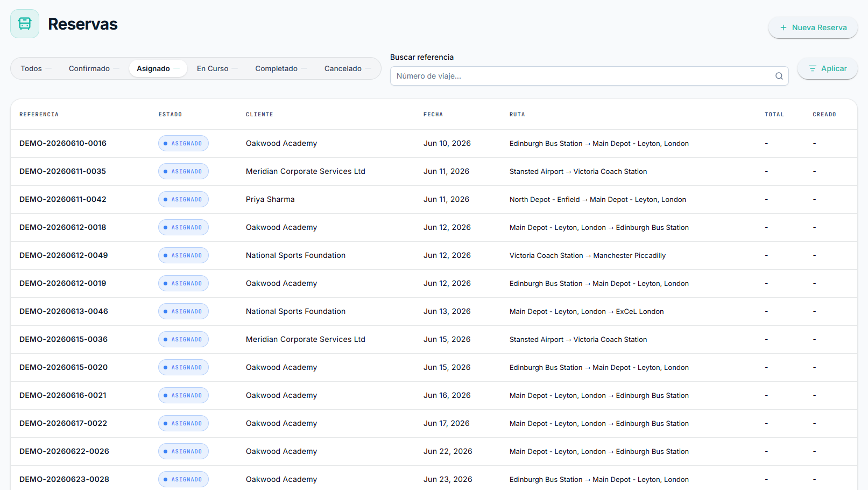Click the FECHA column header
This screenshot has height=490, width=868.
(433, 114)
